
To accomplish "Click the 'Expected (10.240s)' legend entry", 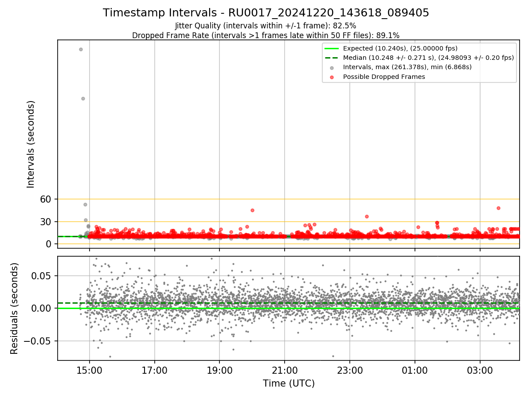I will pos(400,48).
